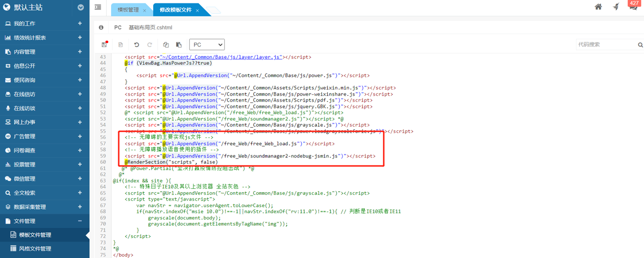
Task: Open the 默认主站 site switcher dropdown
Action: click(x=80, y=7)
